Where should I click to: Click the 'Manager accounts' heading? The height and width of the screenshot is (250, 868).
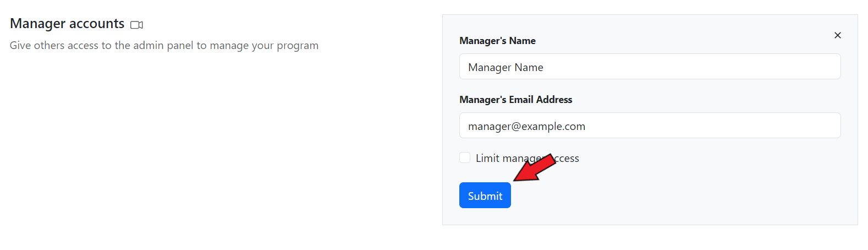(67, 24)
